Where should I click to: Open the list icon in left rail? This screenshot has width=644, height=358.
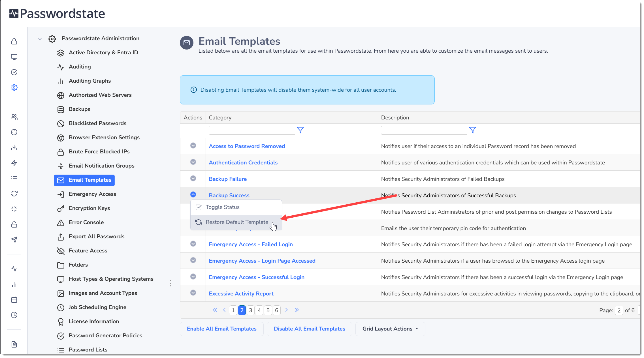click(14, 178)
